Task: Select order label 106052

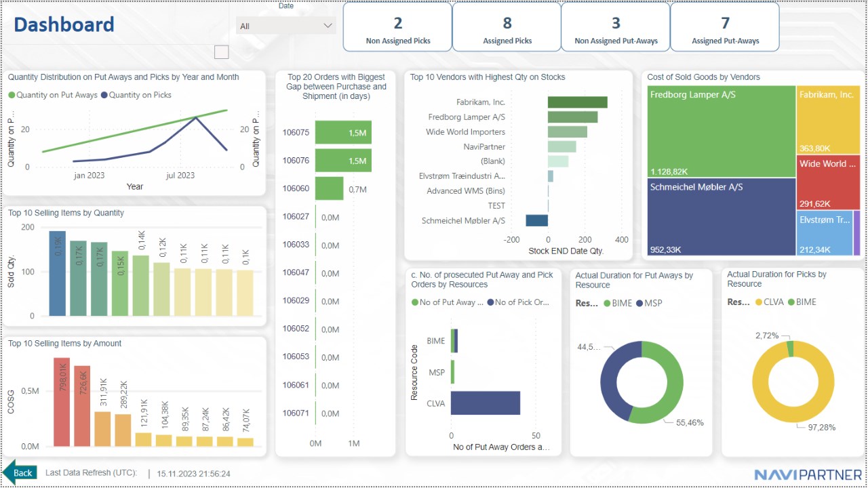Action: click(x=296, y=329)
